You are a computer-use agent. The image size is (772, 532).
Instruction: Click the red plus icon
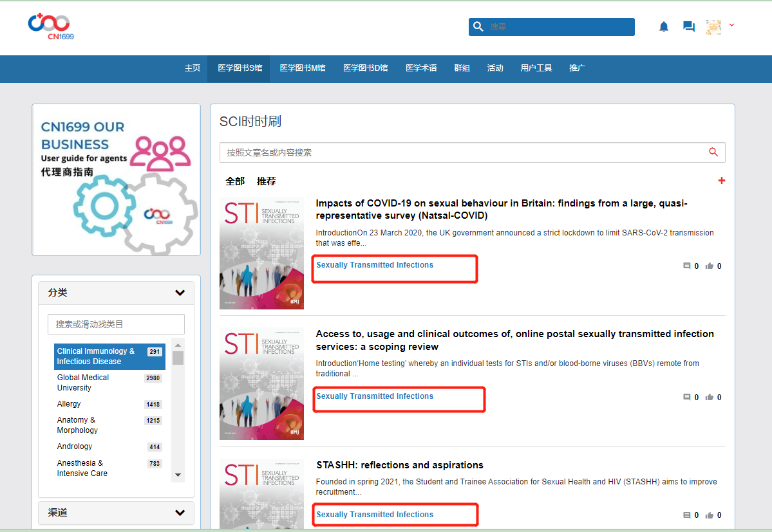point(721,181)
